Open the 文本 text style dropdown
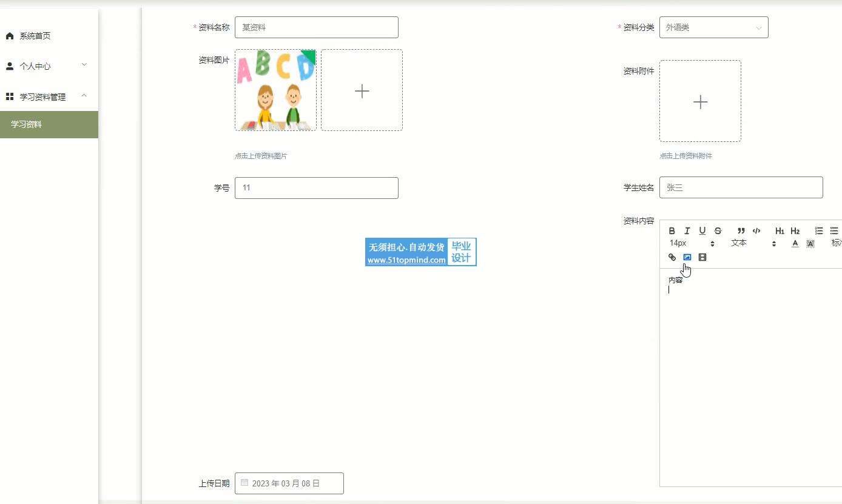842x504 pixels. point(753,243)
